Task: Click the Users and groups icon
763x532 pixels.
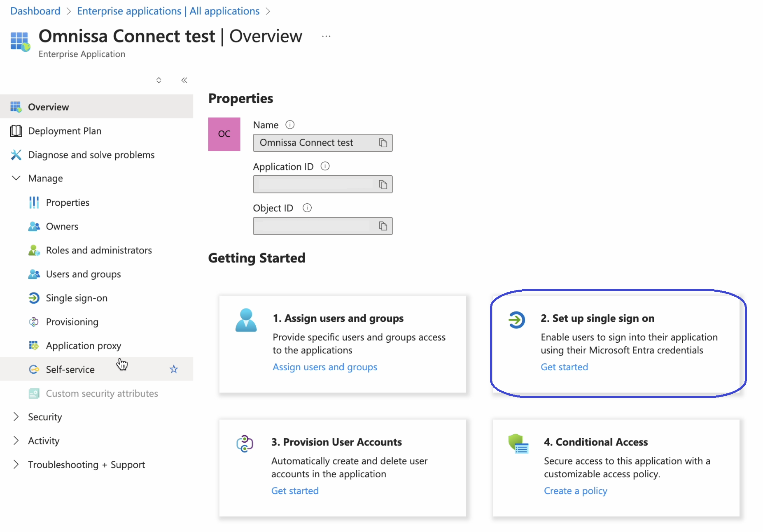Action: coord(34,274)
